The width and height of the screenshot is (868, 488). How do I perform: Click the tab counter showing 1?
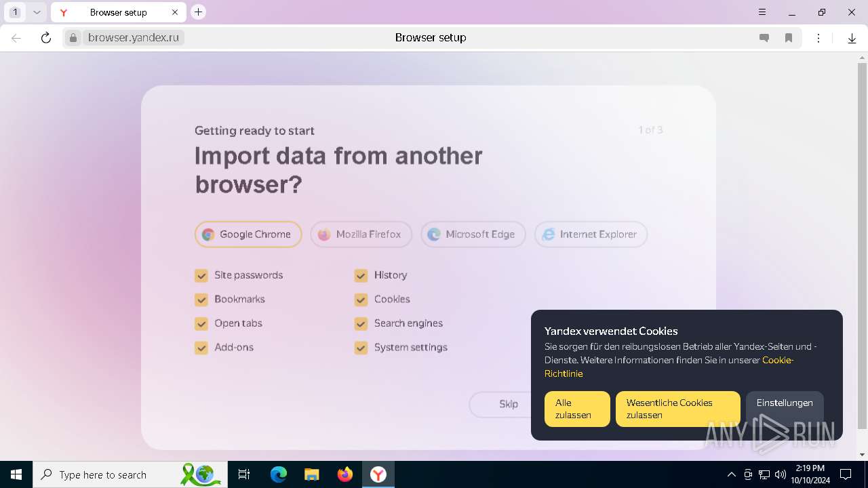(15, 12)
